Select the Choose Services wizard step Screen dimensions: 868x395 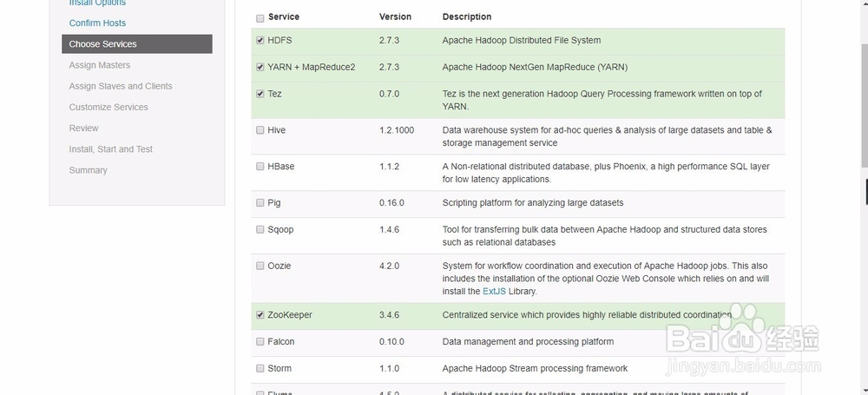102,44
